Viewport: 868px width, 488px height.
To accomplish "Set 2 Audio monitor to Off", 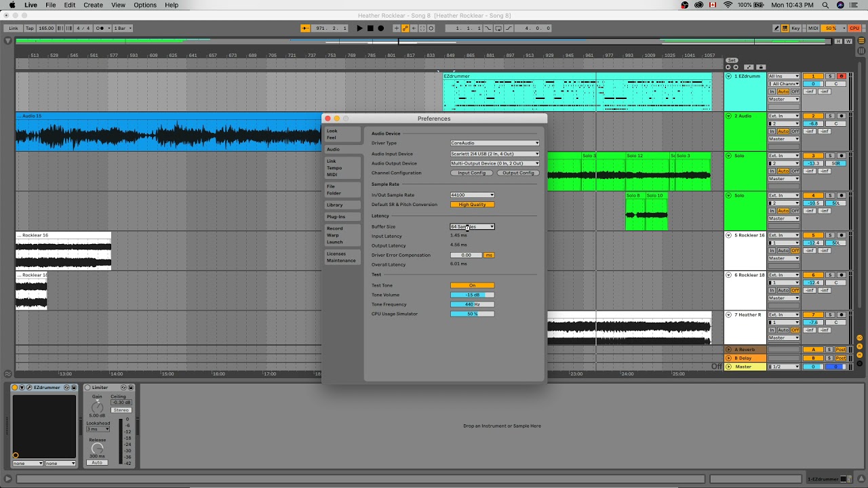I will tap(795, 131).
